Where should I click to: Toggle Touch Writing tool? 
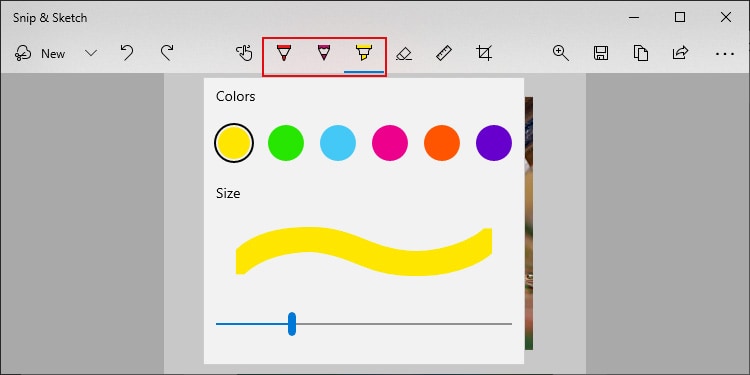pos(244,53)
